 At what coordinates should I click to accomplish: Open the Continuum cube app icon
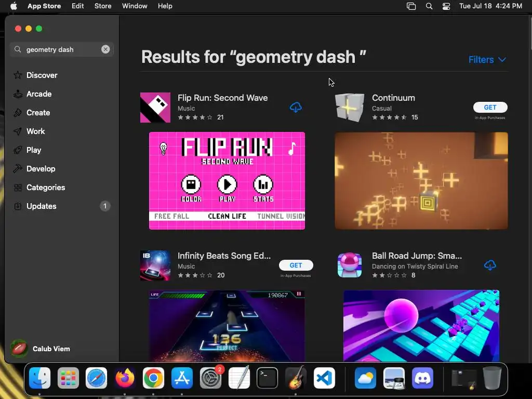350,108
